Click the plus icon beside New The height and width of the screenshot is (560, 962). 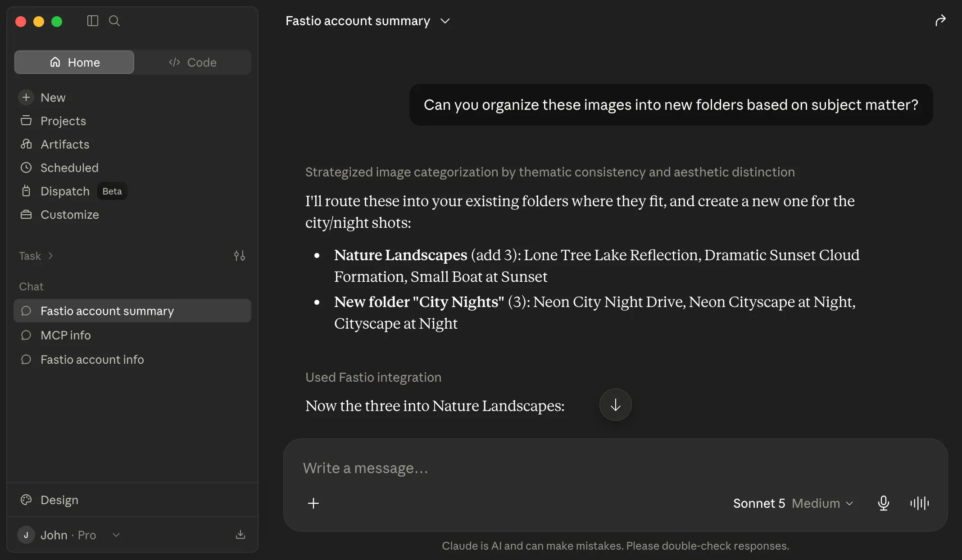pos(26,97)
